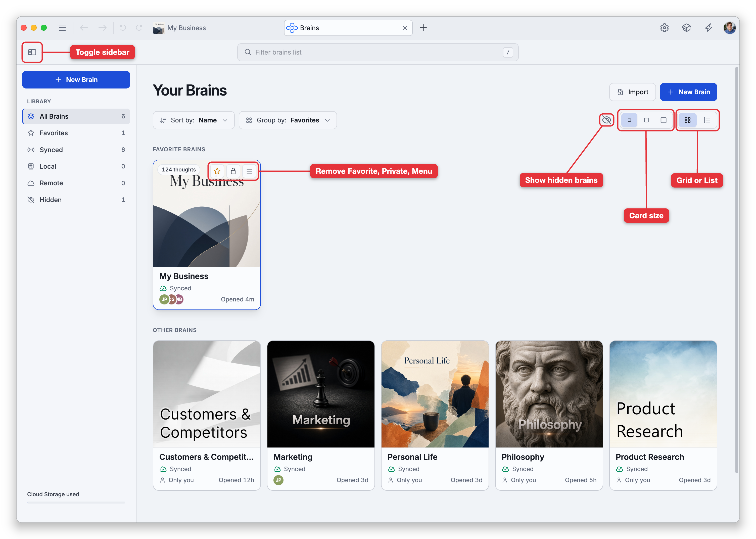The image size is (756, 539).
Task: Click the cloud storage usage bar
Action: tap(76, 503)
